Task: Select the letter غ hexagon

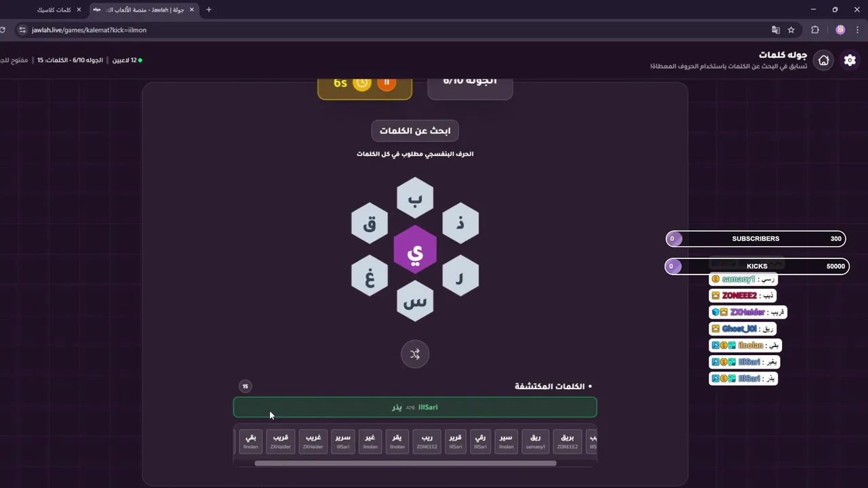Action: point(370,276)
